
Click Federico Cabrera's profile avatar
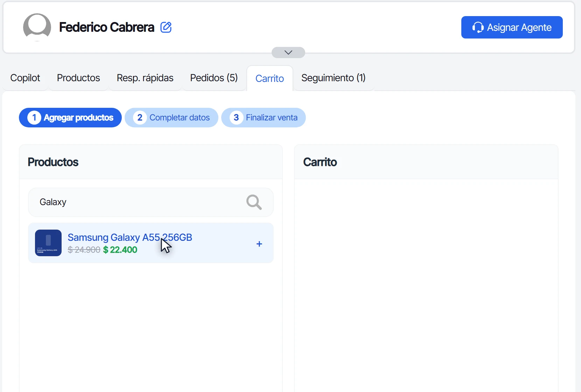[x=37, y=27]
